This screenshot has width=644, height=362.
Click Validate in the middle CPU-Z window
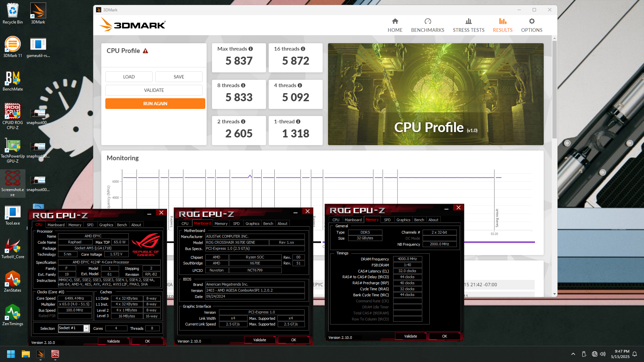click(x=260, y=340)
